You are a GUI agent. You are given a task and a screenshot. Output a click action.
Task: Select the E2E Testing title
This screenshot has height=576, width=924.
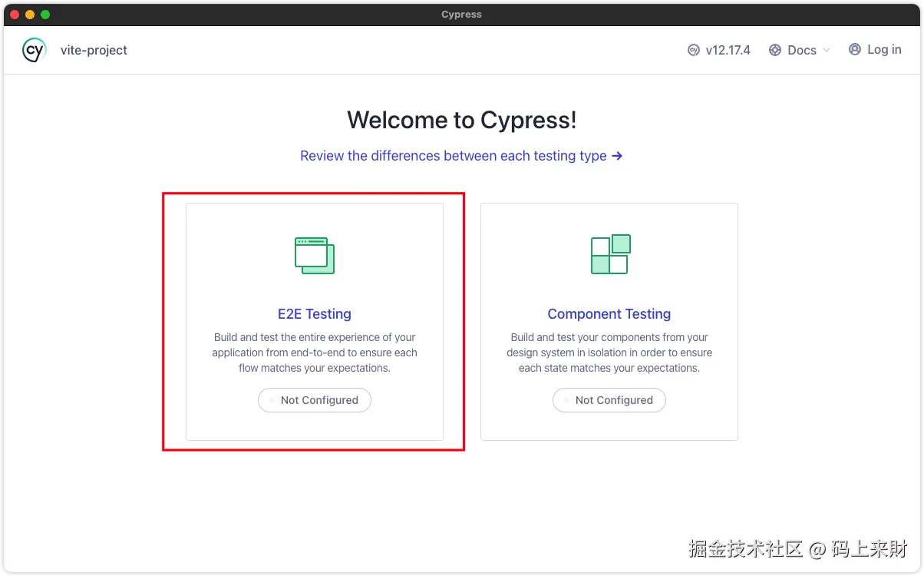point(315,314)
